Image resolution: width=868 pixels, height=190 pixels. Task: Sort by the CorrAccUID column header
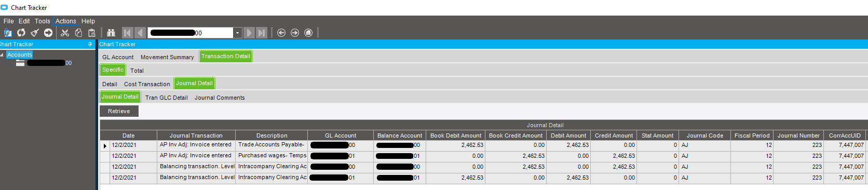(x=845, y=135)
